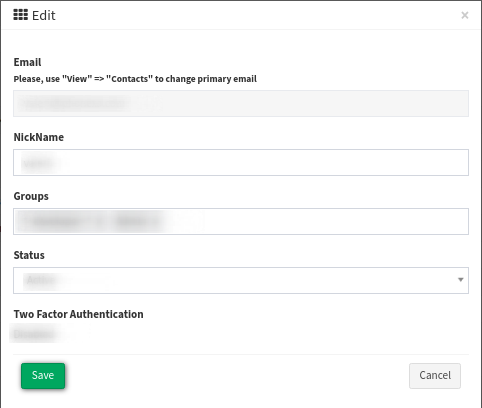This screenshot has height=408, width=482.
Task: Cancel editing with the Cancel button
Action: click(435, 376)
